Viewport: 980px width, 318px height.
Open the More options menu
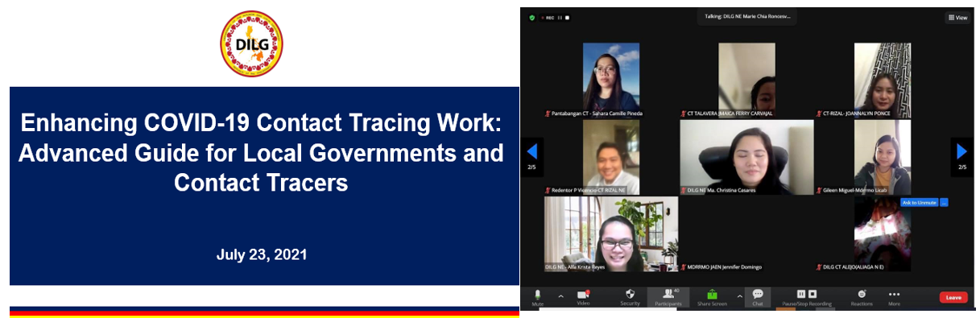click(894, 297)
